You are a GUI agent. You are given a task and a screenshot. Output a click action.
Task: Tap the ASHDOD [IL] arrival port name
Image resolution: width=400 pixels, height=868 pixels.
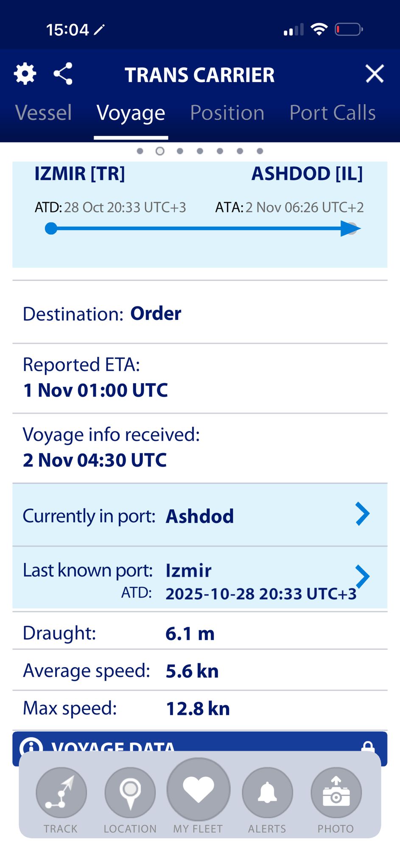tap(307, 174)
